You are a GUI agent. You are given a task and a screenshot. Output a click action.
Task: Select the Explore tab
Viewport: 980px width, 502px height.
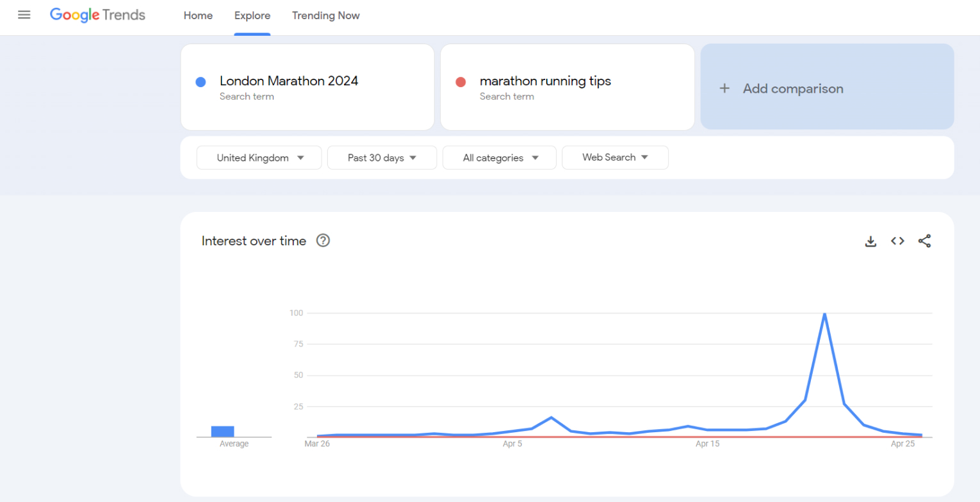point(252,15)
